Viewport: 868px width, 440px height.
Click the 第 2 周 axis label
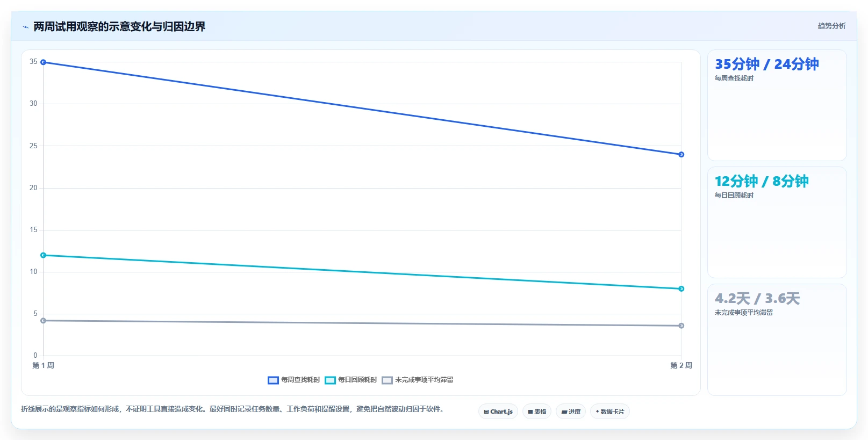pyautogui.click(x=681, y=365)
